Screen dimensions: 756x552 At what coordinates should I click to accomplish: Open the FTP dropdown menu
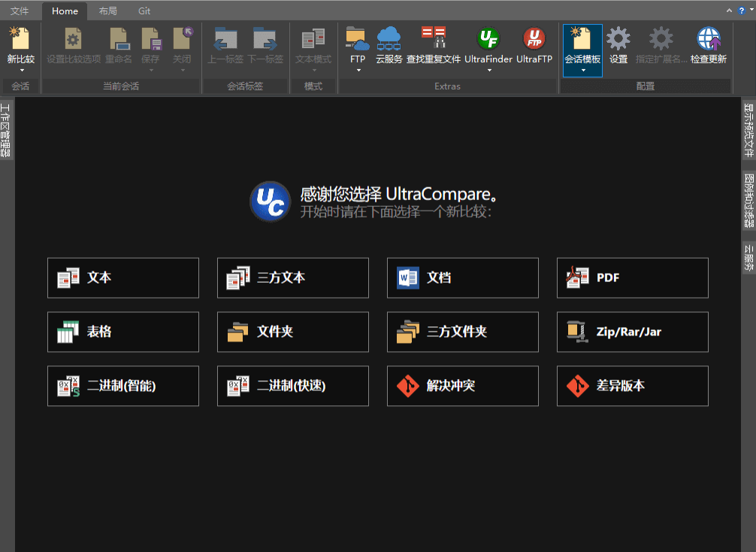(x=358, y=71)
